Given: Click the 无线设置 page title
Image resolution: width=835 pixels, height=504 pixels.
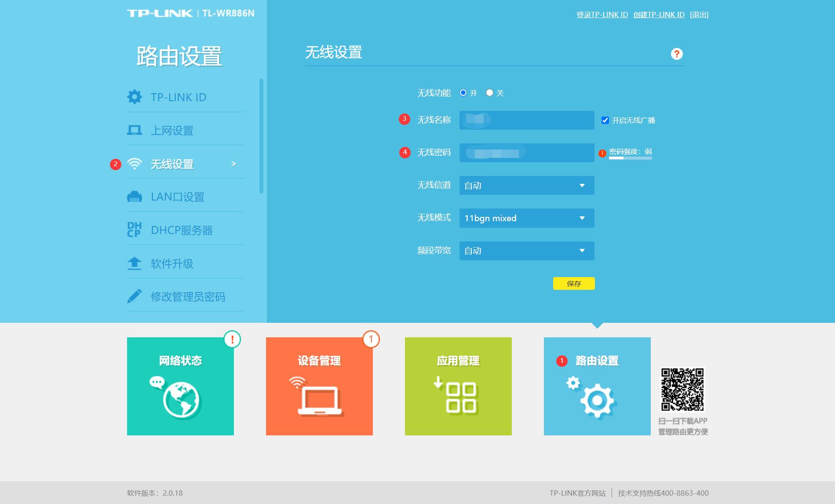Looking at the screenshot, I should point(333,52).
